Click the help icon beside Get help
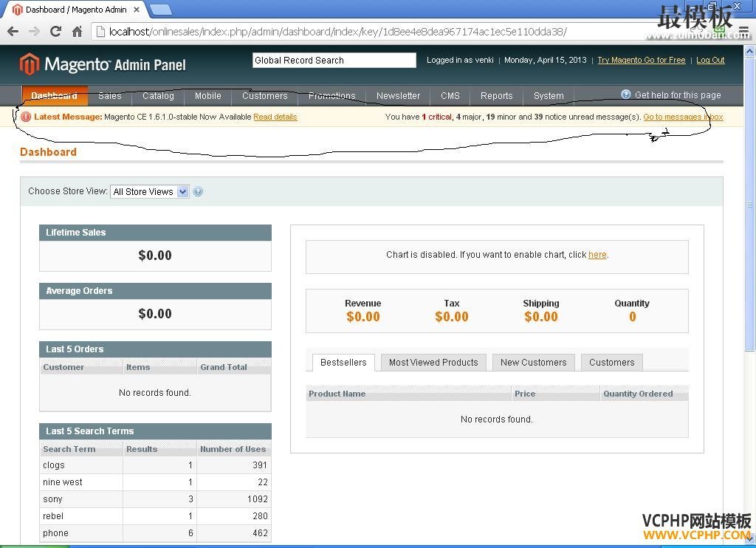The image size is (756, 548). pos(626,95)
